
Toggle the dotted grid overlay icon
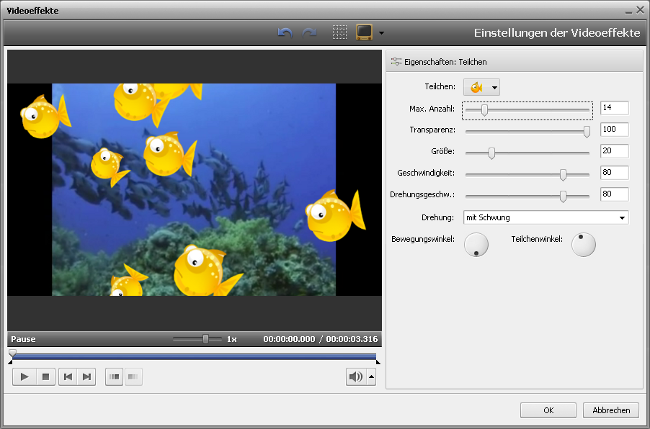point(340,32)
